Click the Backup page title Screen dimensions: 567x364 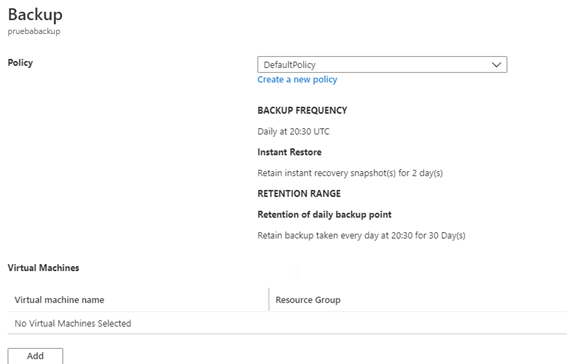click(x=35, y=15)
